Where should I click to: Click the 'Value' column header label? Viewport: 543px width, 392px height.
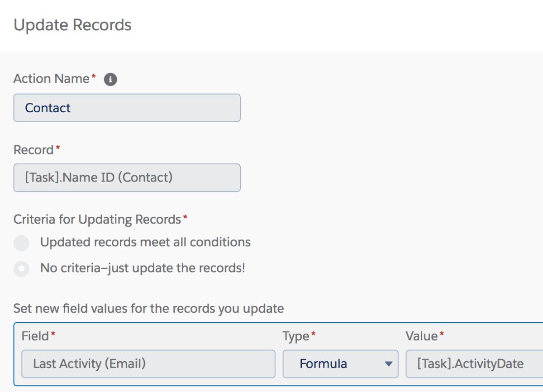click(422, 336)
